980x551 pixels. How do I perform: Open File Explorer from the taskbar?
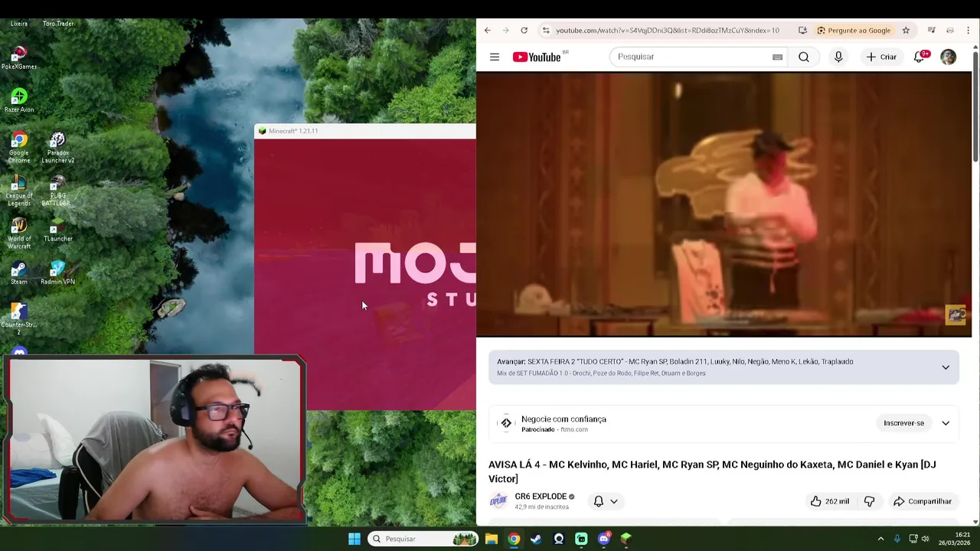[x=492, y=539]
